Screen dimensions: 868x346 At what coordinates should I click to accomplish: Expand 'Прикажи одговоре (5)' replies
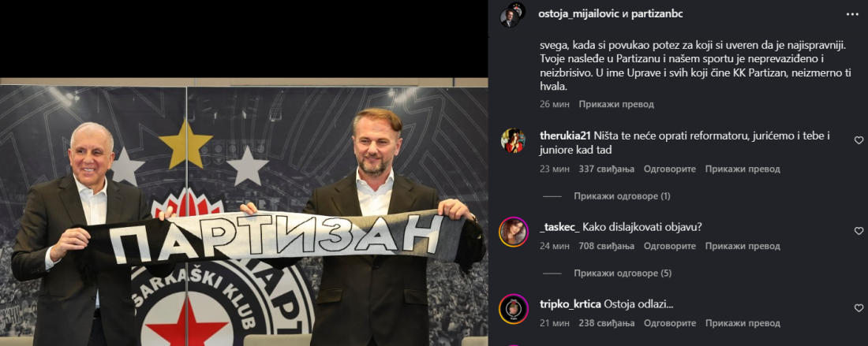pyautogui.click(x=623, y=273)
